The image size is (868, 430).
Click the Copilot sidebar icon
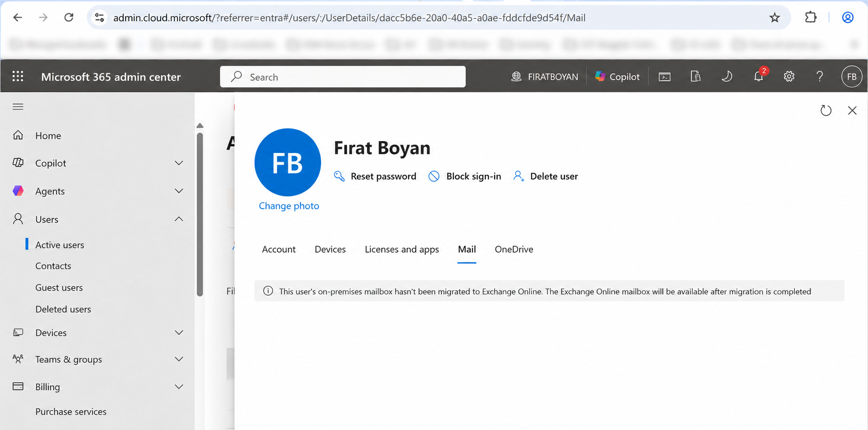tap(18, 163)
